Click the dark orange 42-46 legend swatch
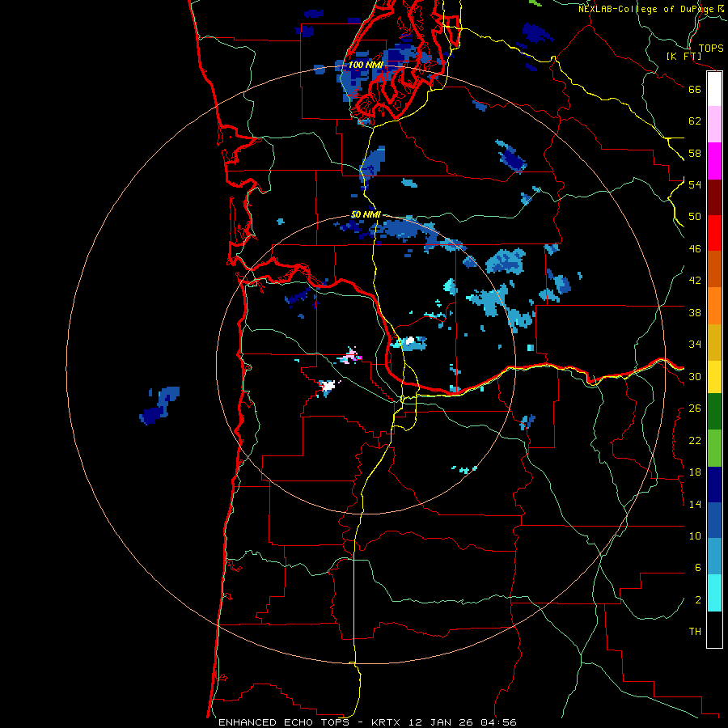 (x=714, y=269)
